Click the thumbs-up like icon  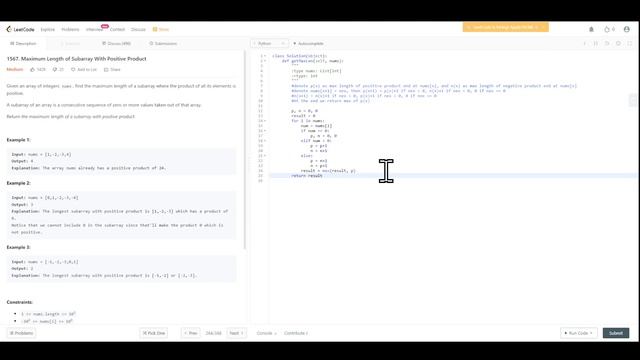pos(33,69)
